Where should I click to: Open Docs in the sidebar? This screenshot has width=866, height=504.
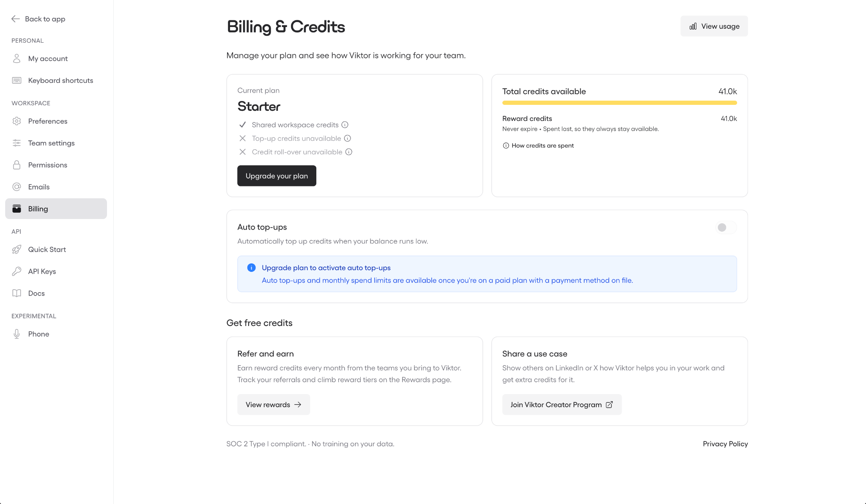[56, 293]
